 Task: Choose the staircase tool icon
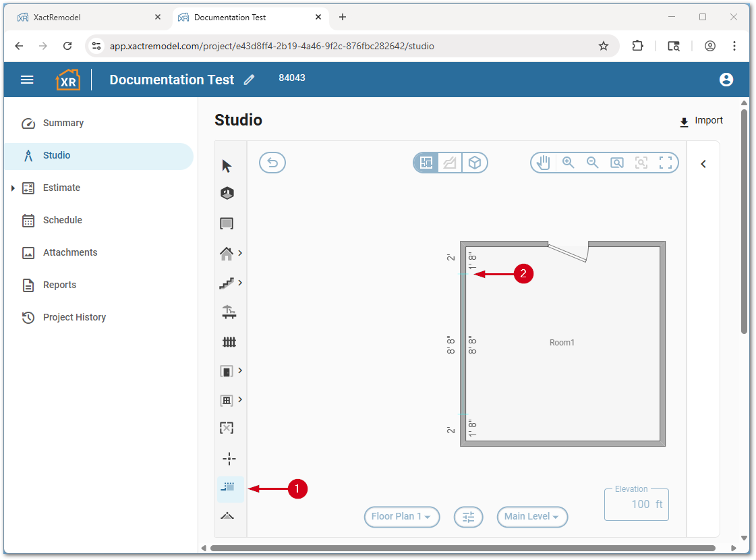pyautogui.click(x=227, y=283)
